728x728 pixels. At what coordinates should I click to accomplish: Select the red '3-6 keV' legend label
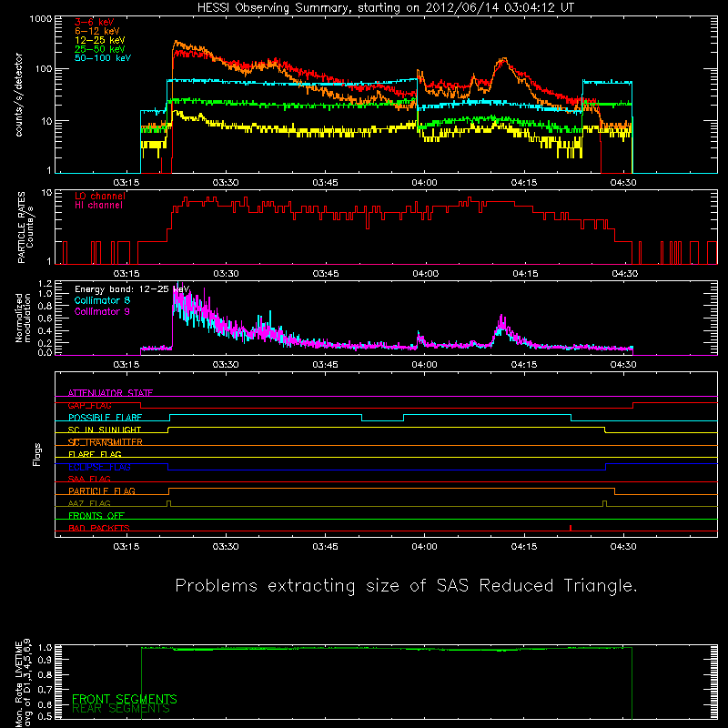pyautogui.click(x=94, y=22)
